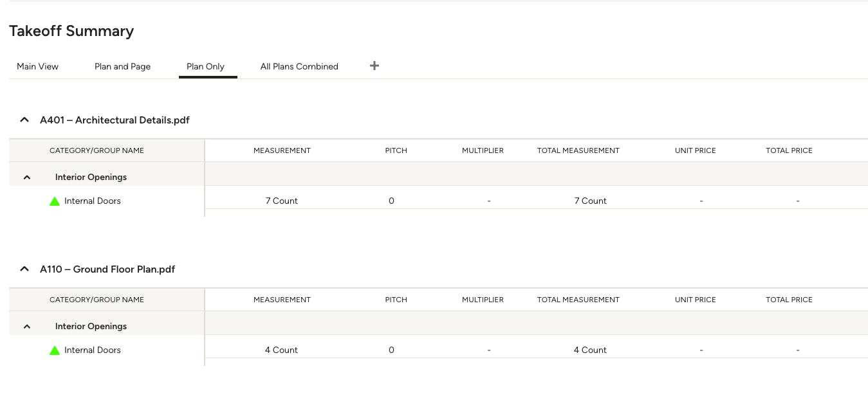This screenshot has width=868, height=398.
Task: Switch to All Plans Combined tab
Action: tap(299, 66)
